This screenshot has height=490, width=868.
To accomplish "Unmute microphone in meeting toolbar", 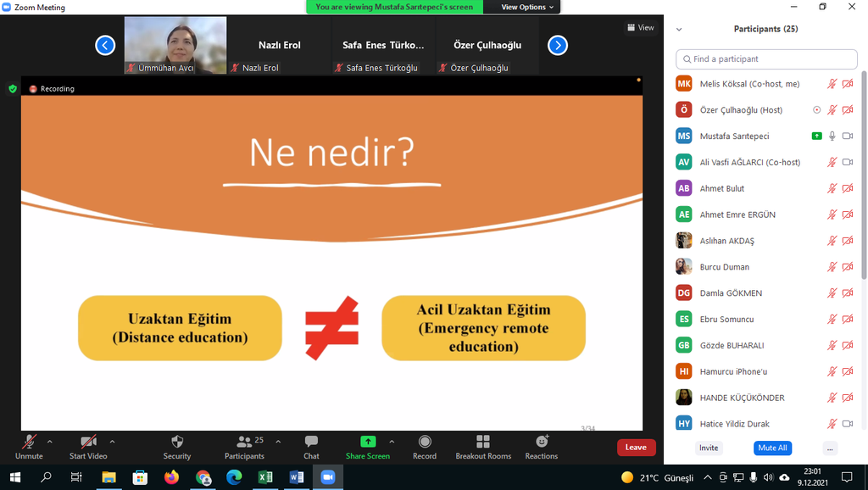I will pyautogui.click(x=29, y=443).
